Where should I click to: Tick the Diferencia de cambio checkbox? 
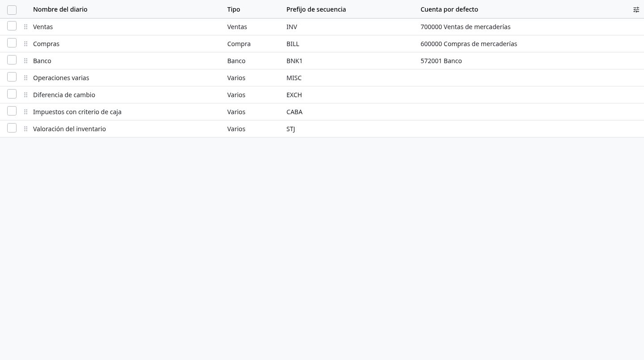(12, 94)
